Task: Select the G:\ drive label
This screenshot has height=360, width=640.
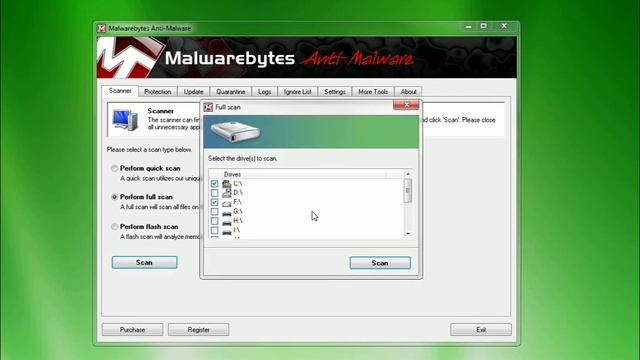Action: 238,211
